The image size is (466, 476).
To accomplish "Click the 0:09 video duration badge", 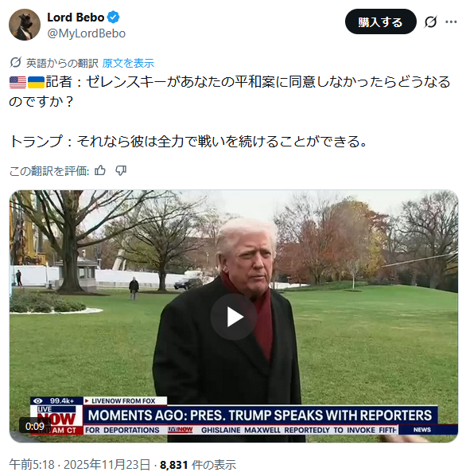I will [35, 426].
